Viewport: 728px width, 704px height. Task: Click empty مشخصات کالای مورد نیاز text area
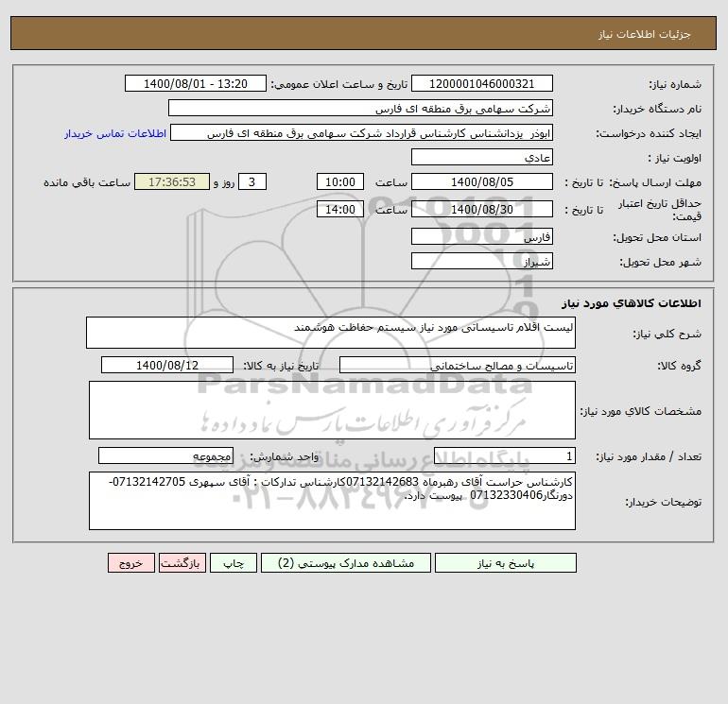pos(332,410)
